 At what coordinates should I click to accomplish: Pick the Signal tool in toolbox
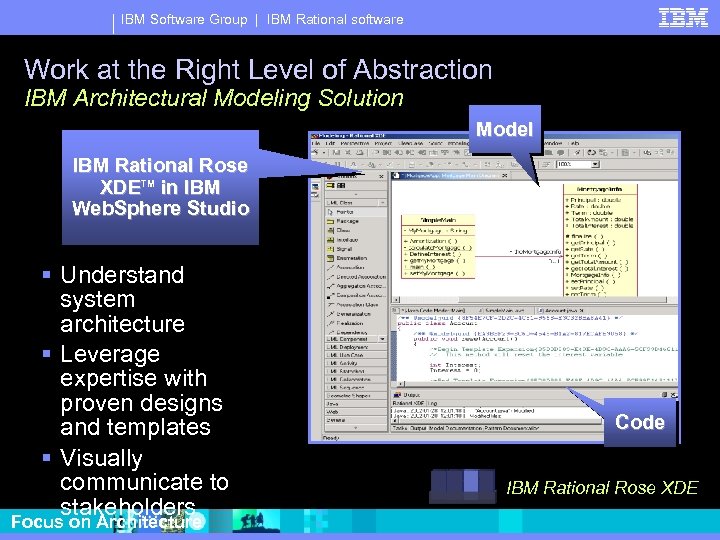(355, 249)
